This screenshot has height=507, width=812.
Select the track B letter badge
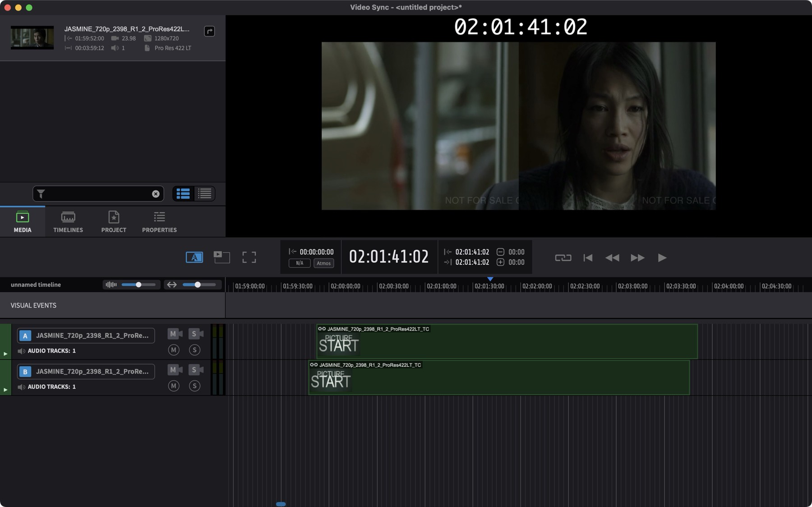pyautogui.click(x=25, y=372)
